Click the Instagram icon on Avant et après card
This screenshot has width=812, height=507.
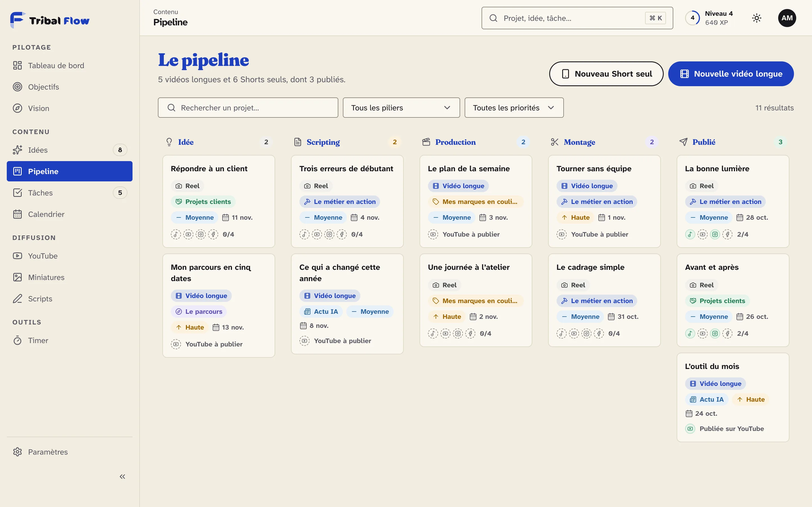(x=715, y=333)
